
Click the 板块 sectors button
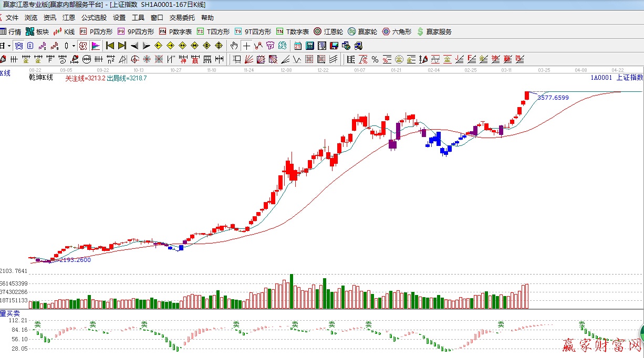point(38,31)
